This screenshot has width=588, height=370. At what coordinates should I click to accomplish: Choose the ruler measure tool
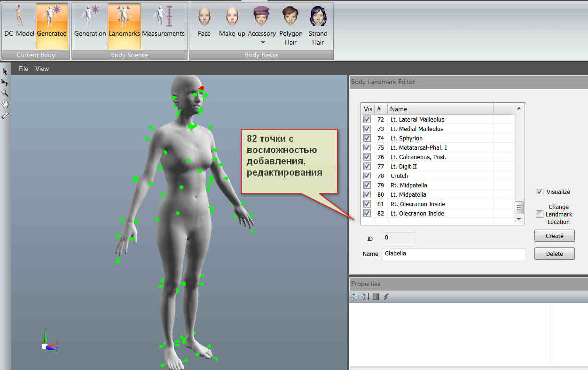(5, 115)
